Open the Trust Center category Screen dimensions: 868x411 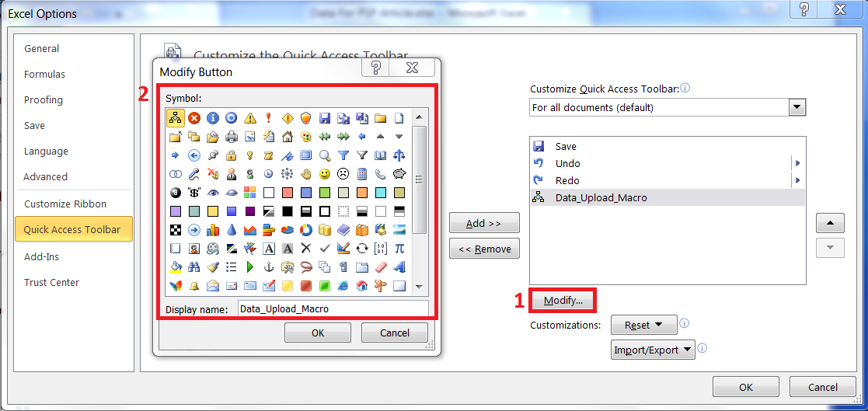(51, 283)
